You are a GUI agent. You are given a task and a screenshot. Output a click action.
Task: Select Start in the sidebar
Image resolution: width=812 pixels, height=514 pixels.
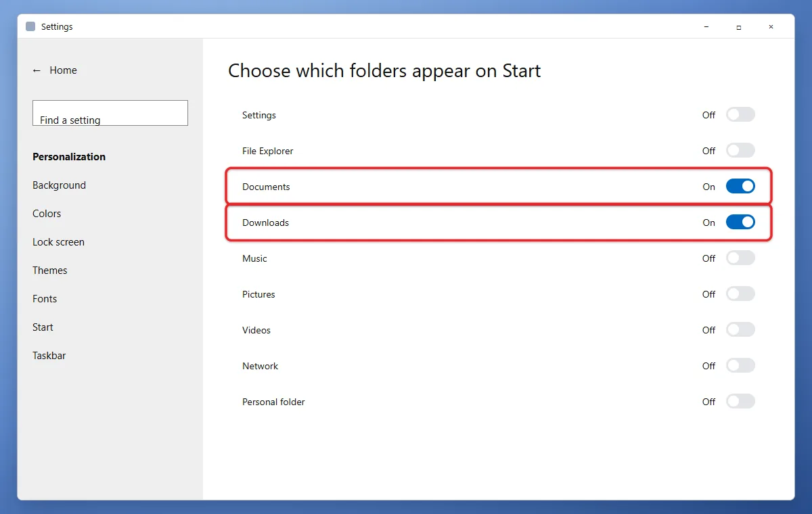pos(43,327)
